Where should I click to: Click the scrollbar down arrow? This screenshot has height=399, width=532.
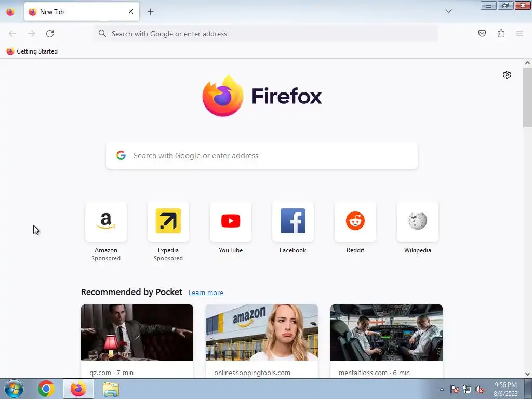[x=527, y=374]
